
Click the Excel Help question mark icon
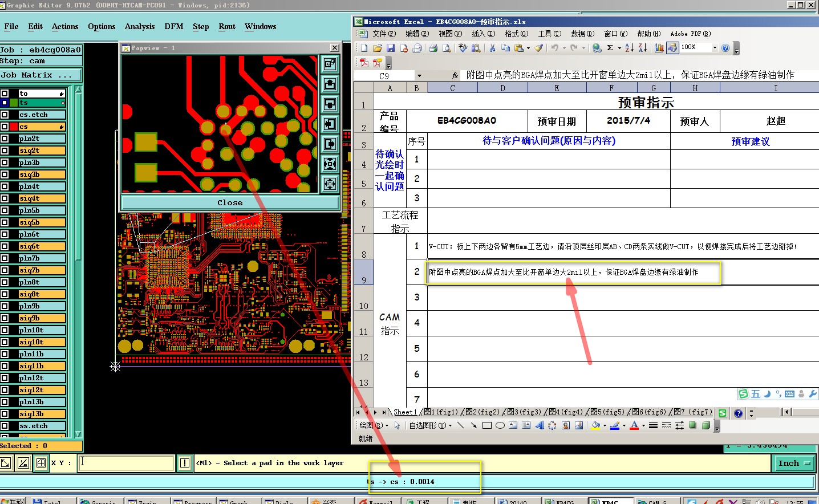pyautogui.click(x=725, y=48)
